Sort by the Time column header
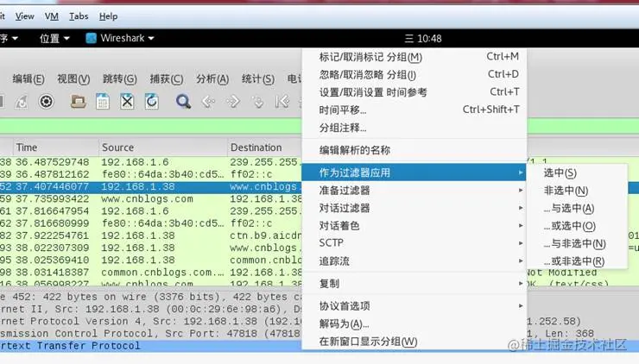The height and width of the screenshot is (364, 639). coord(55,147)
